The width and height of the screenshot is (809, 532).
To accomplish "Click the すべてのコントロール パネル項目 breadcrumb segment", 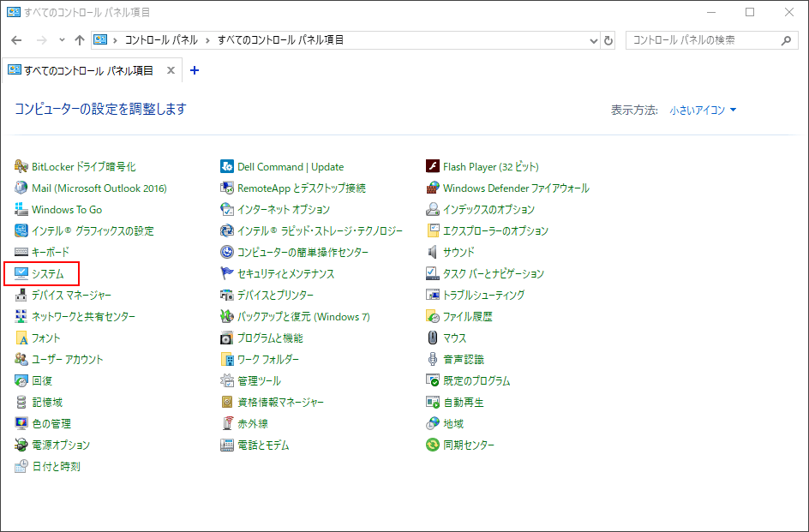I will (281, 40).
